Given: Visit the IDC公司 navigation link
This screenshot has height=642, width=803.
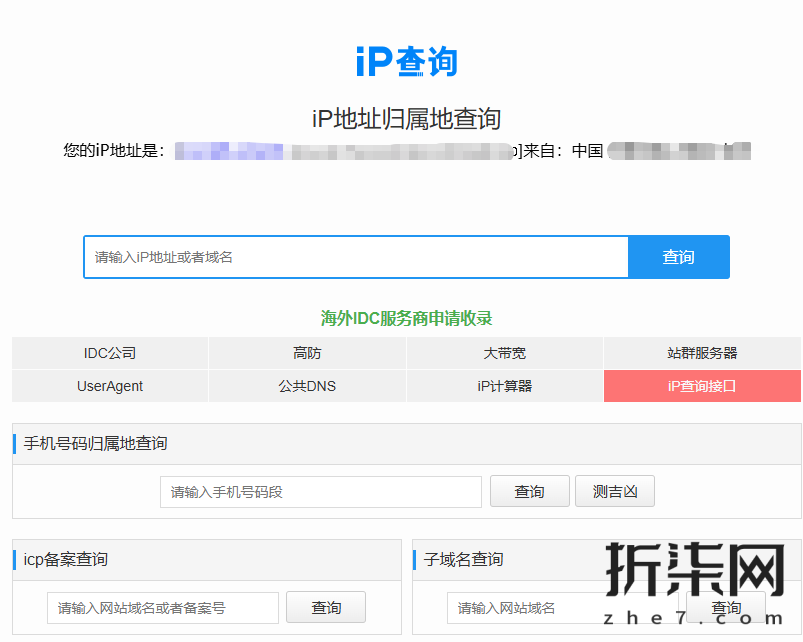Looking at the screenshot, I should 109,352.
